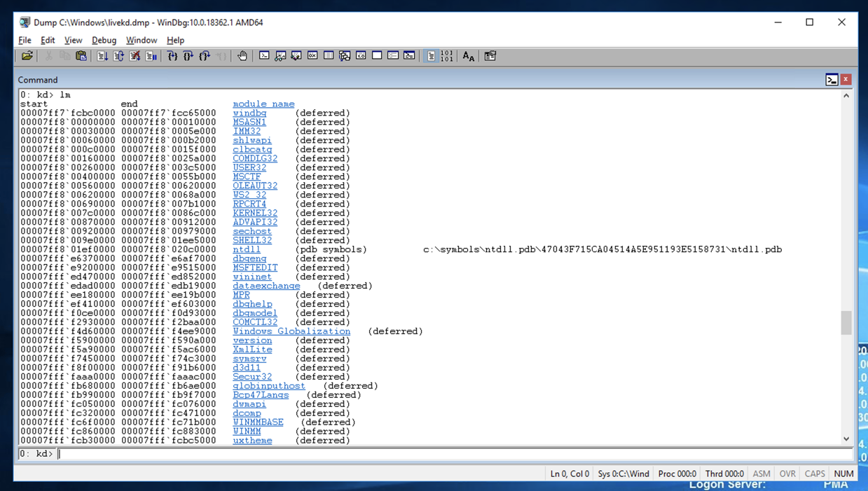Click the Font toolbar icon
Viewport: 868px width, 491px height.
(x=469, y=56)
